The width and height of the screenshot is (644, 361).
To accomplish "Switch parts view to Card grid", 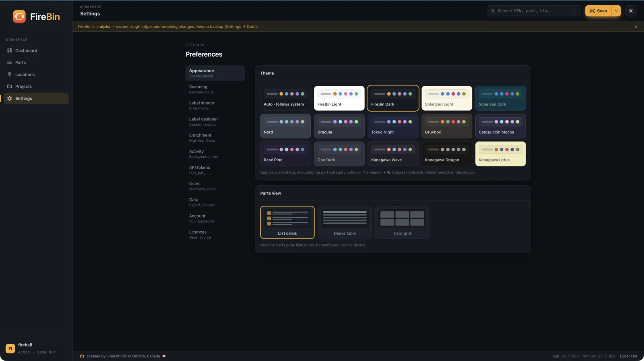I will pyautogui.click(x=402, y=222).
